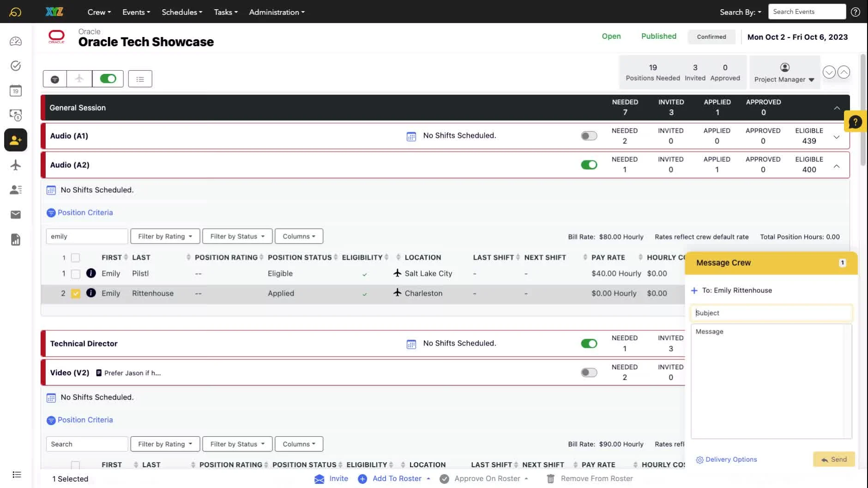Click the Subject input field
This screenshot has height=488, width=868.
click(771, 313)
